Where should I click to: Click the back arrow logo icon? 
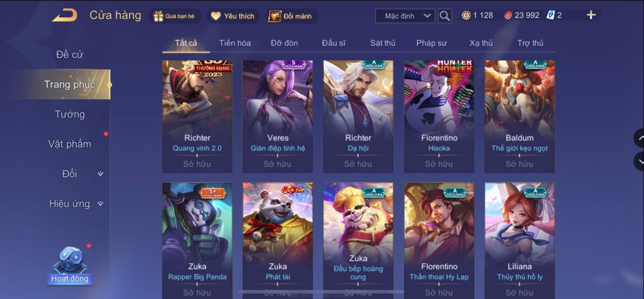pyautogui.click(x=65, y=15)
